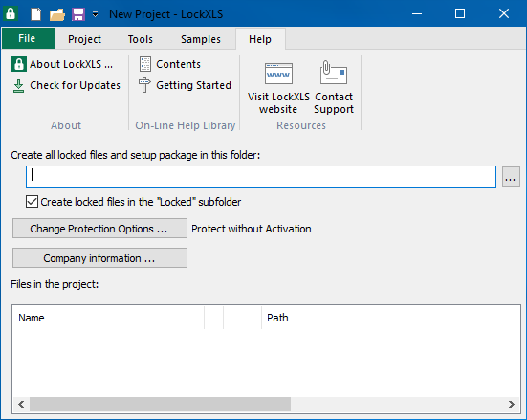Browse for output folder with ellipsis button
Image resolution: width=527 pixels, height=420 pixels.
coord(511,176)
